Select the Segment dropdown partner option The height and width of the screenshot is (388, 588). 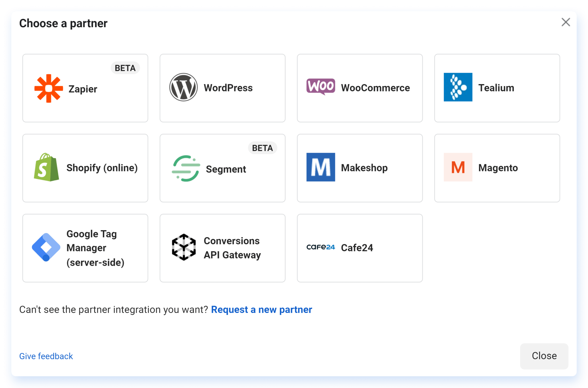point(223,168)
